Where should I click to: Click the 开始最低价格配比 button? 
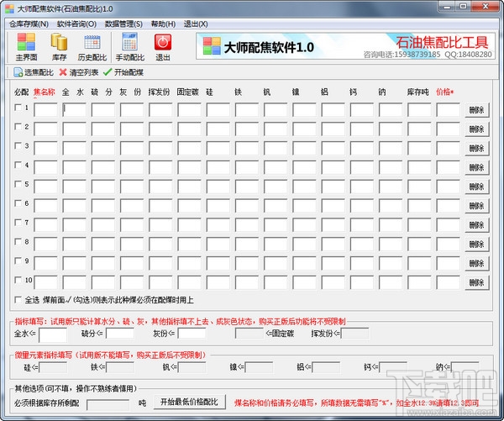click(189, 402)
